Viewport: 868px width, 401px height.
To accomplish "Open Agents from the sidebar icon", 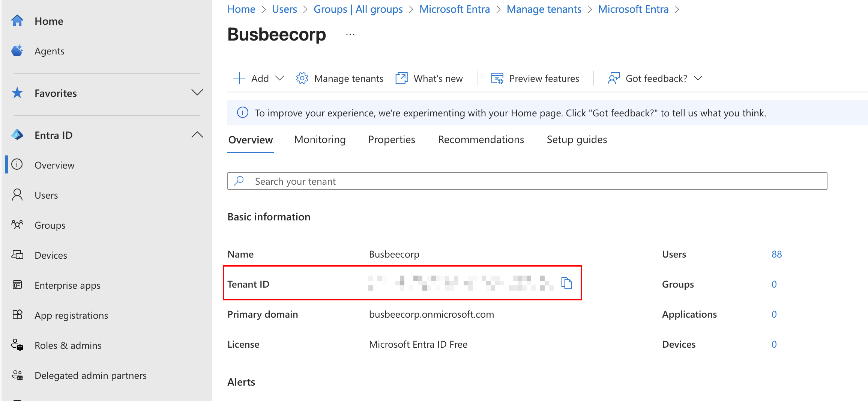I will click(17, 51).
